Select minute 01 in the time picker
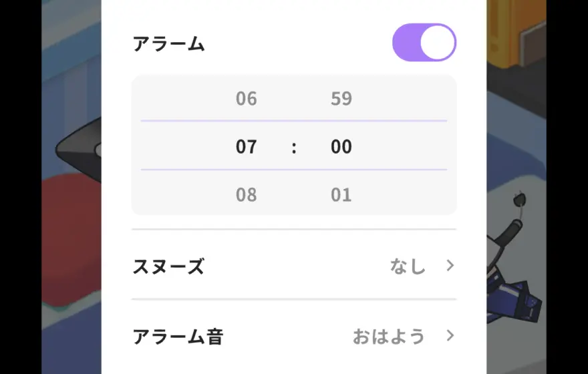588x374 pixels. pyautogui.click(x=341, y=195)
